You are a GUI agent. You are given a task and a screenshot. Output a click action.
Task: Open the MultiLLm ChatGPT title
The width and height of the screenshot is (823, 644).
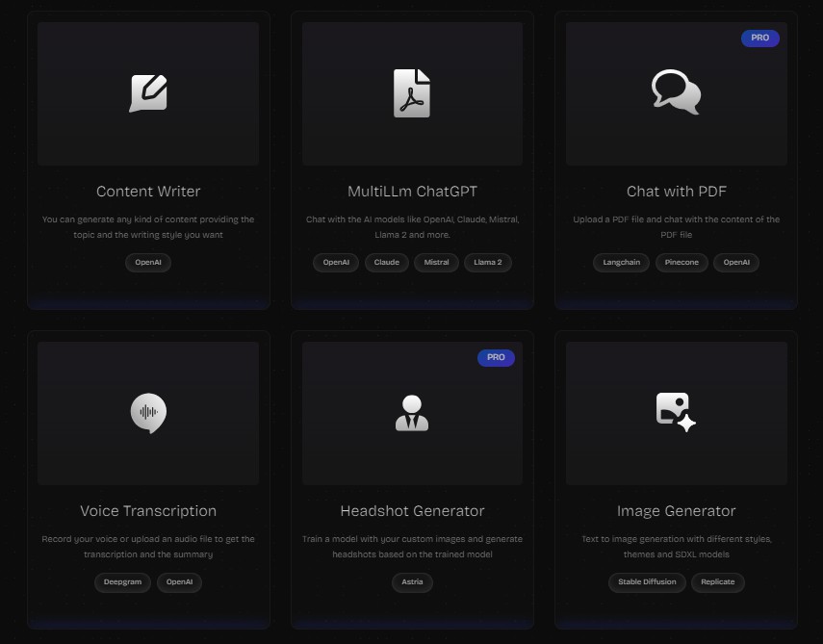(412, 192)
